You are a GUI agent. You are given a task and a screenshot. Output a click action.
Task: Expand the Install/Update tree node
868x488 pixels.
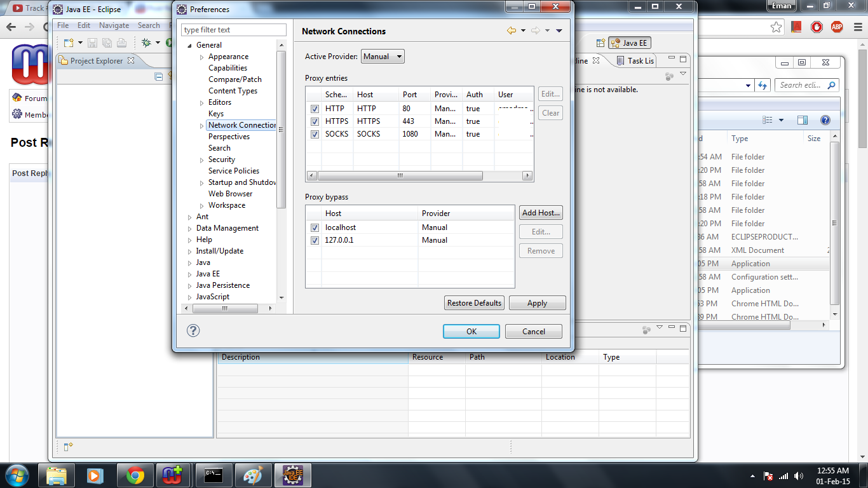pyautogui.click(x=190, y=252)
